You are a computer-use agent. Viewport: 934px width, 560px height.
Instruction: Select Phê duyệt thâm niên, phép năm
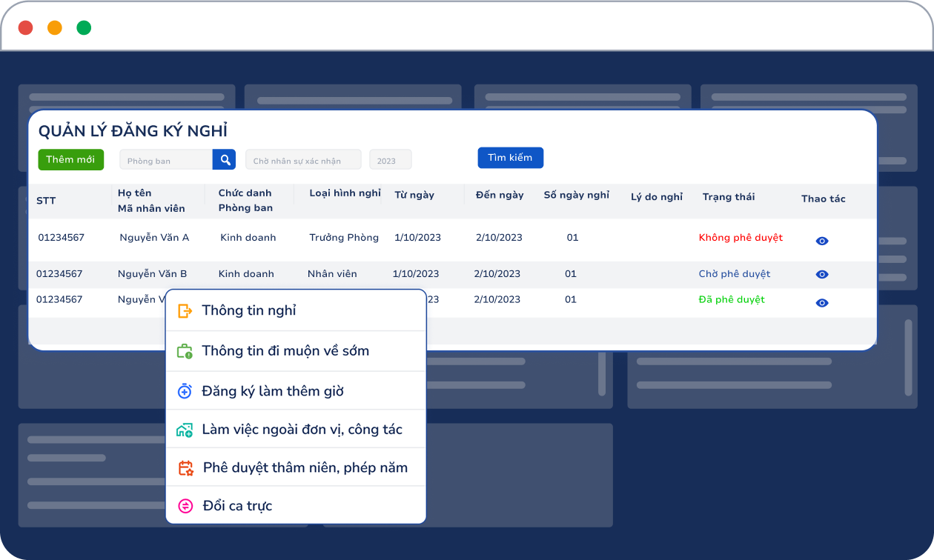pyautogui.click(x=305, y=468)
